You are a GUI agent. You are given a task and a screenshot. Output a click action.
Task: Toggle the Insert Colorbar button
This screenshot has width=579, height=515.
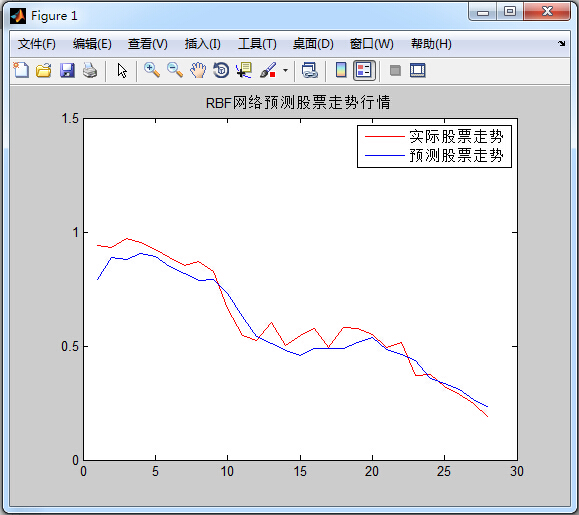click(x=341, y=70)
